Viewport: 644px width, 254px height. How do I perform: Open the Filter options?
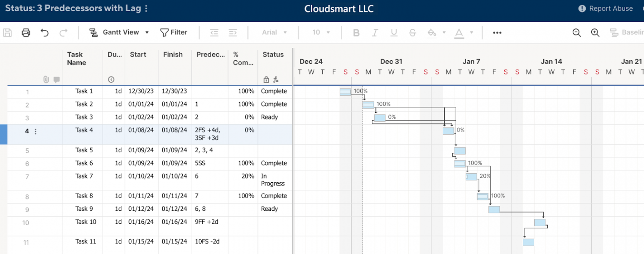[x=174, y=32]
